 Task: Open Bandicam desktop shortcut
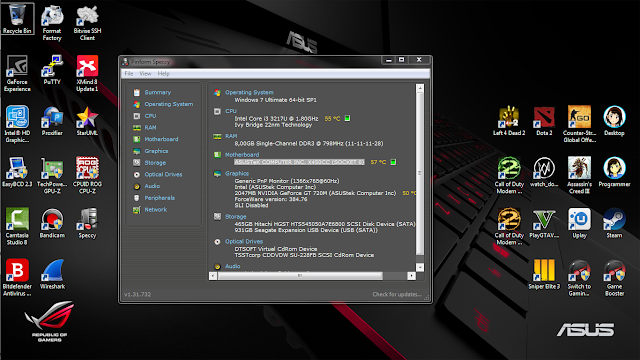(x=52, y=223)
